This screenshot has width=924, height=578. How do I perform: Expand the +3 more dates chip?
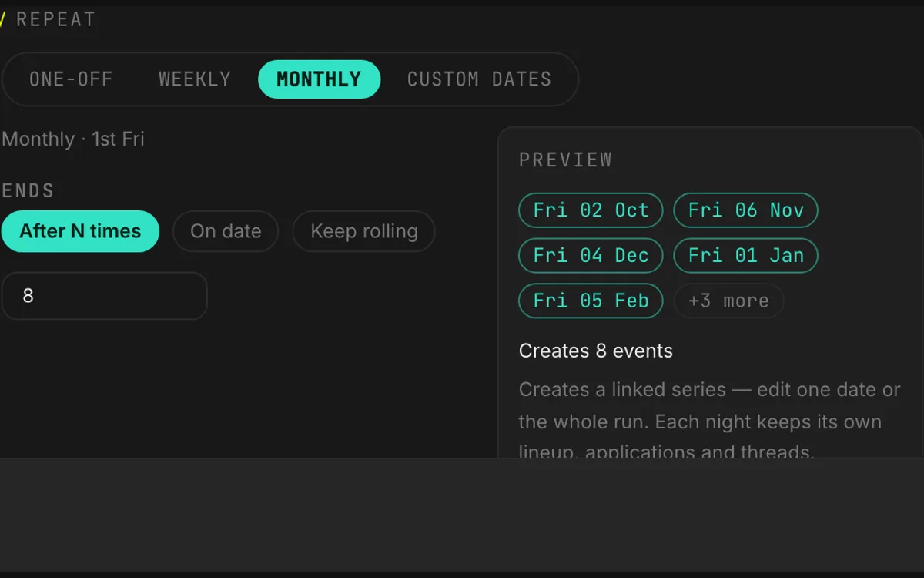[x=728, y=301]
